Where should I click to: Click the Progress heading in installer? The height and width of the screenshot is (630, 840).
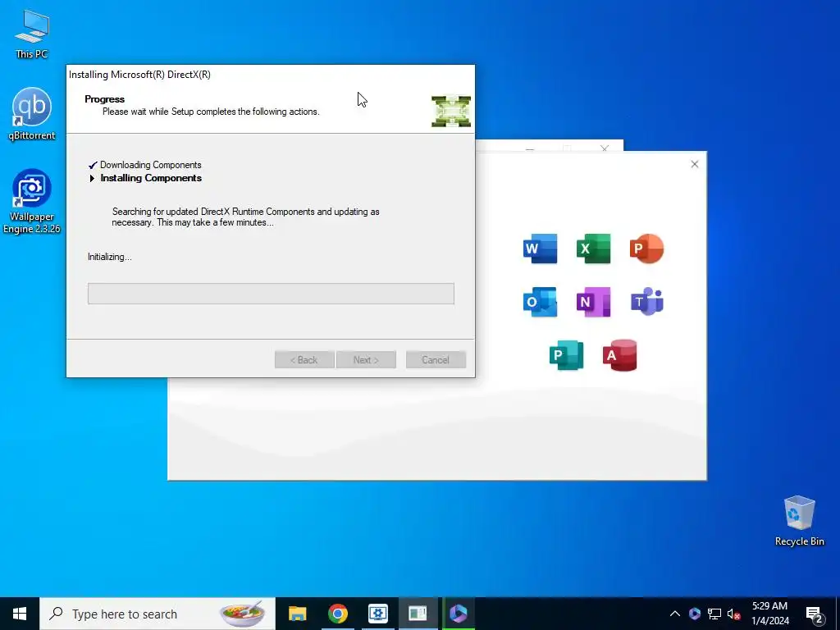tap(104, 99)
